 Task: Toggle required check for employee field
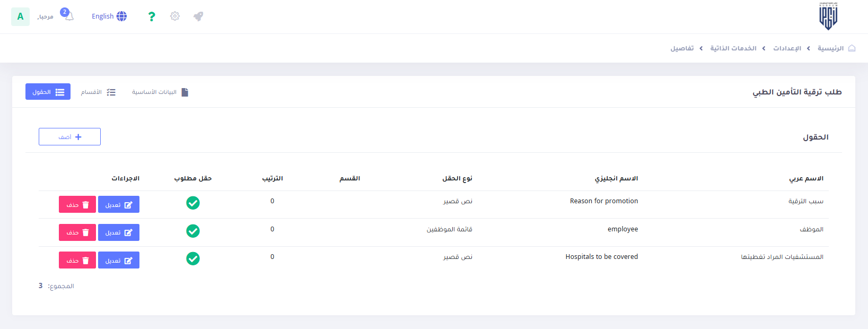(193, 231)
